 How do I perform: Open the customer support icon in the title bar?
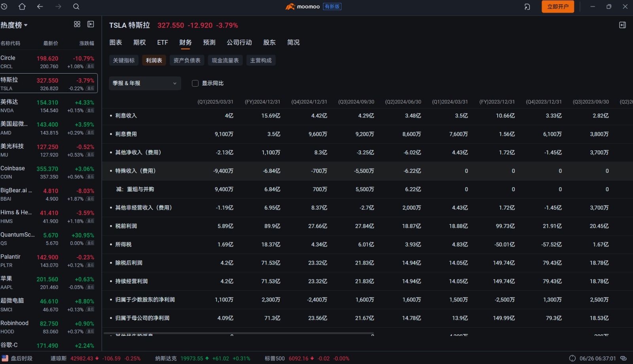527,6
